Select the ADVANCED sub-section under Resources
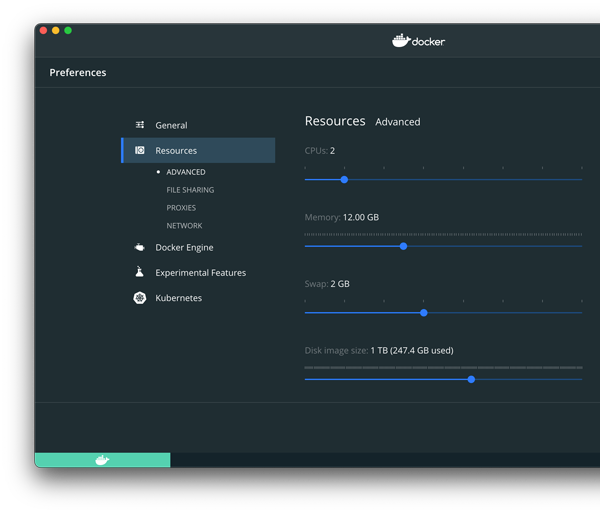600x513 pixels. pos(186,172)
